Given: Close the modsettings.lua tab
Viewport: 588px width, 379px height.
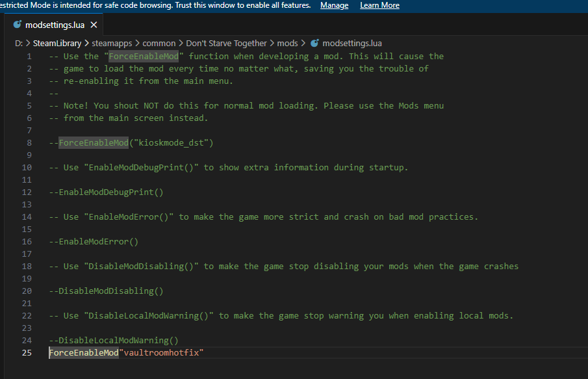Looking at the screenshot, I should (94, 25).
